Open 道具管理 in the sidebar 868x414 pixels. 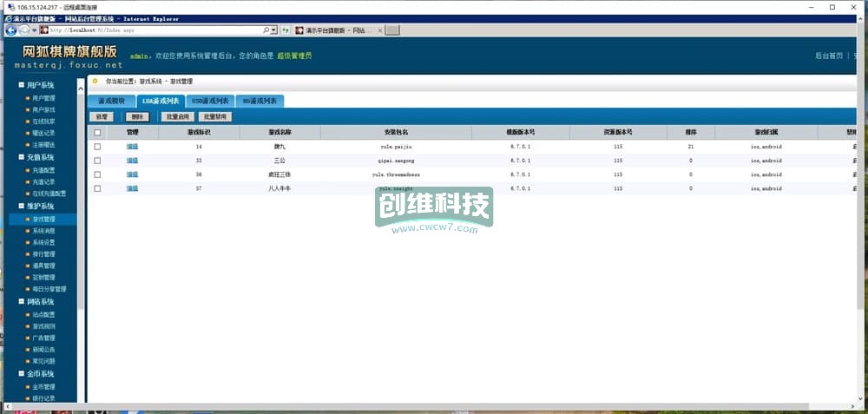[x=43, y=266]
